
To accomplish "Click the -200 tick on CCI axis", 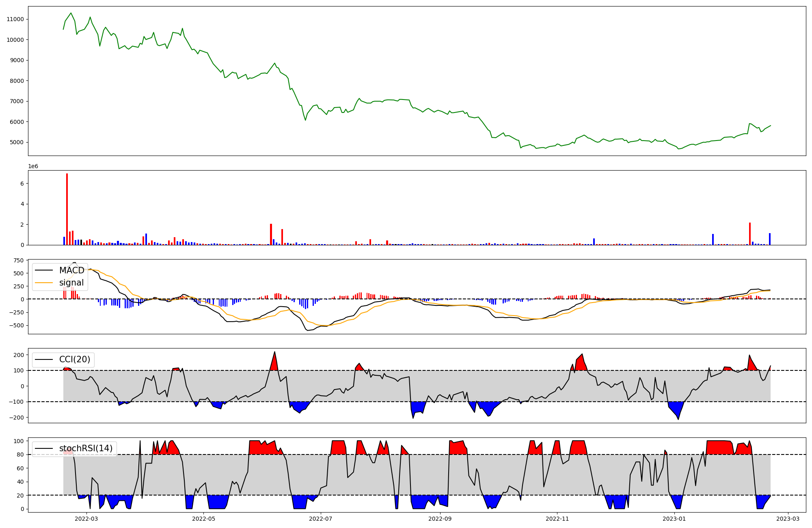I will point(17,418).
